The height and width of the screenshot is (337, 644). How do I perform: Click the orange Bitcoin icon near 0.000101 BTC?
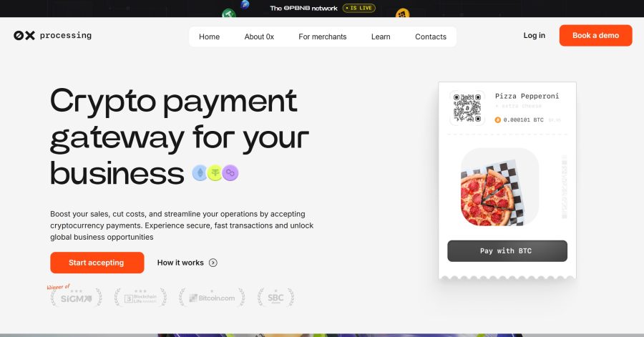tap(498, 120)
